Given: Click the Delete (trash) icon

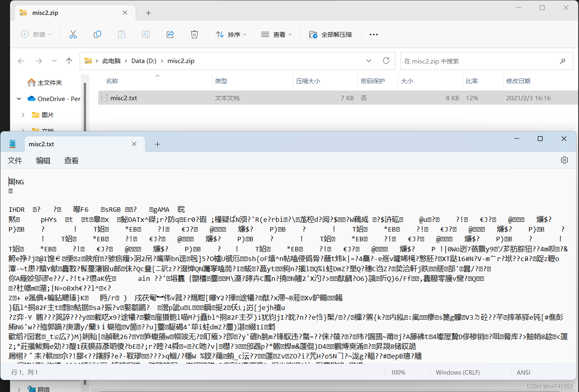Looking at the screenshot, I should pyautogui.click(x=194, y=34).
